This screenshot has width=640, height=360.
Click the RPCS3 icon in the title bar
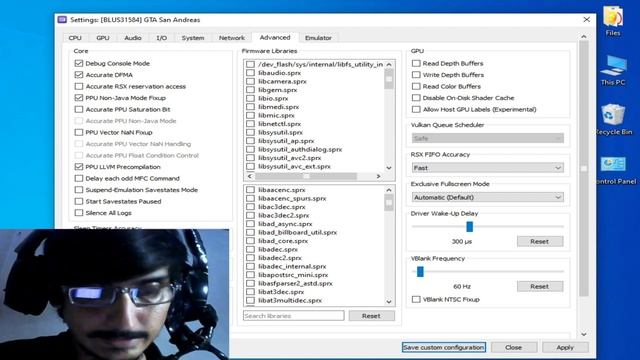[x=62, y=20]
